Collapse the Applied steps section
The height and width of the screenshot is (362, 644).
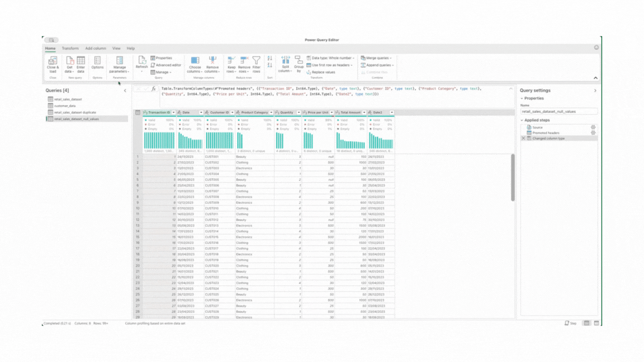tap(522, 120)
